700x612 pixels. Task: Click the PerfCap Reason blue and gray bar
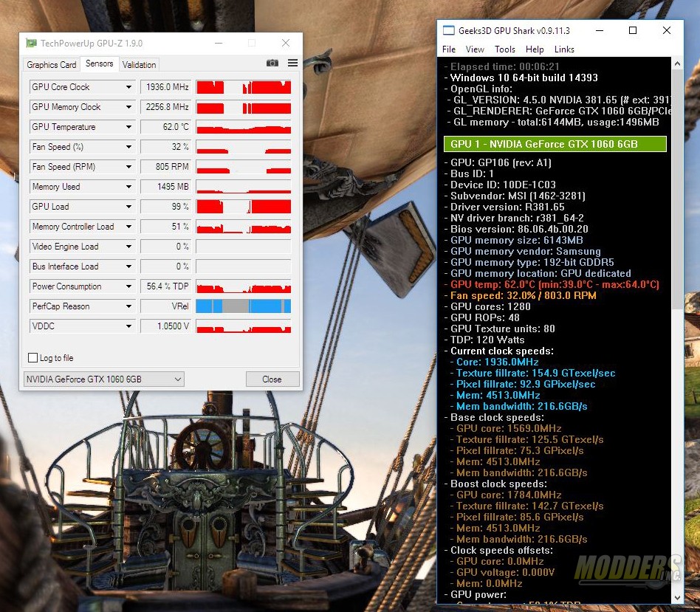[x=244, y=306]
